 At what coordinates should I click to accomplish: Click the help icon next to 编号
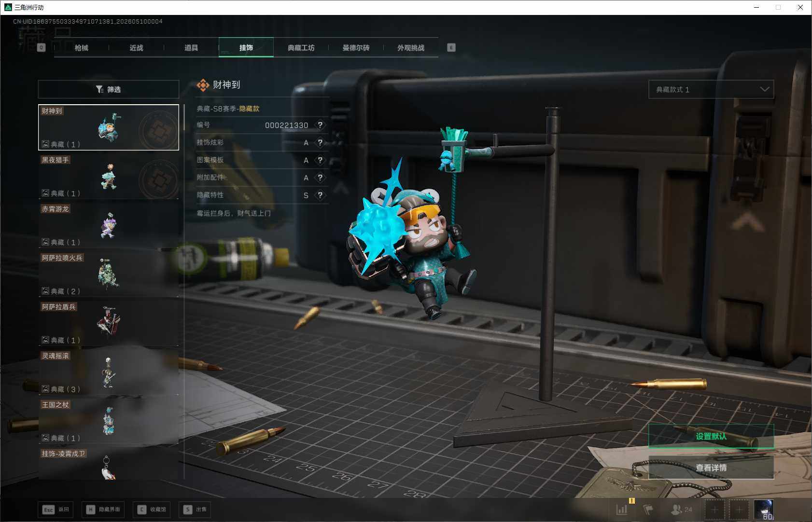tap(320, 125)
